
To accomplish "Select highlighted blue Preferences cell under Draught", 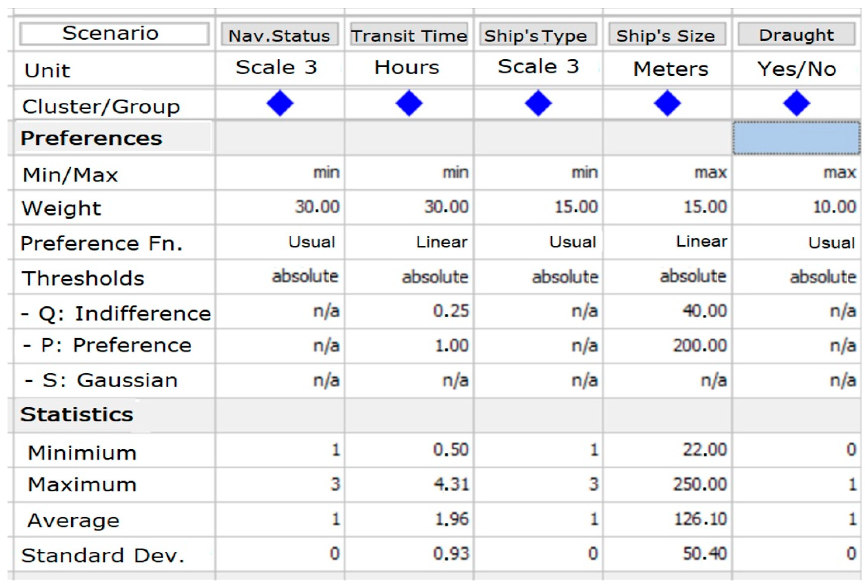I will [x=796, y=137].
